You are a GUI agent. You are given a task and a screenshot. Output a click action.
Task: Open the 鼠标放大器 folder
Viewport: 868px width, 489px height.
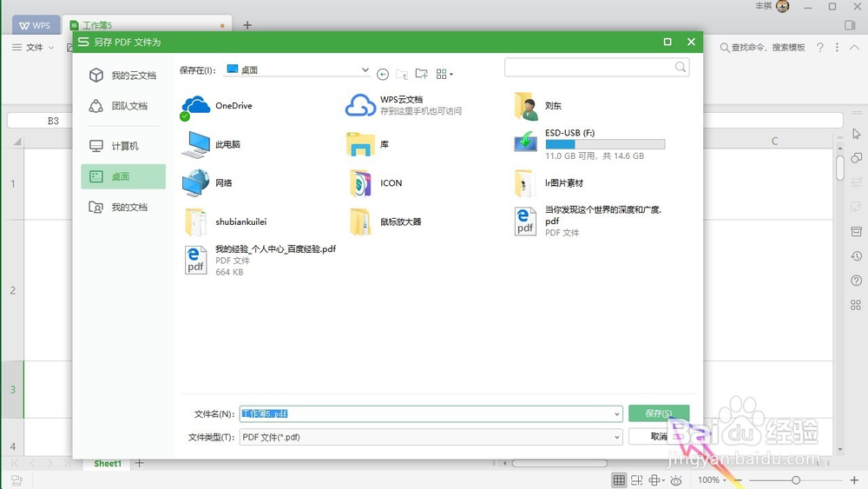(x=385, y=222)
